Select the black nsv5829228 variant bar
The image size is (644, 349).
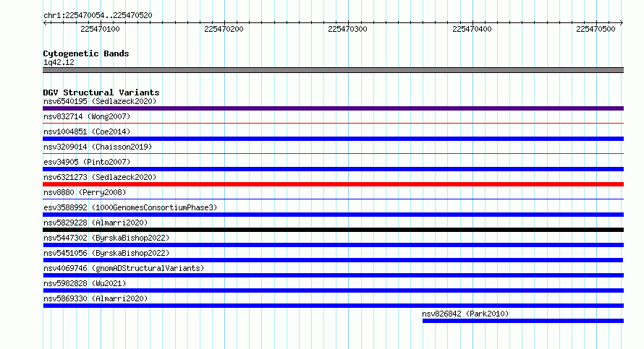pyautogui.click(x=333, y=230)
